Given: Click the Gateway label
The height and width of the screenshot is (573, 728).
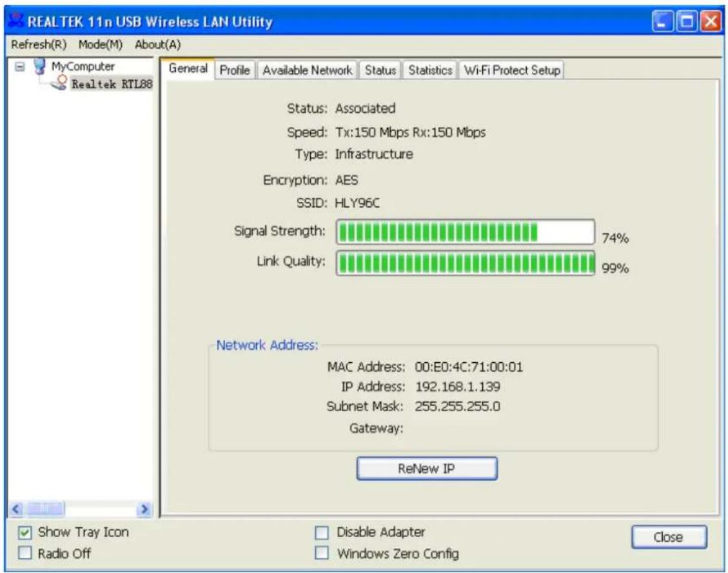Looking at the screenshot, I should (x=376, y=428).
